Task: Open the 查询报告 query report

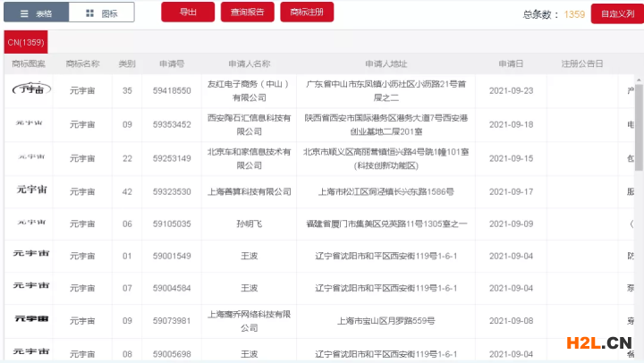Action: click(x=247, y=13)
